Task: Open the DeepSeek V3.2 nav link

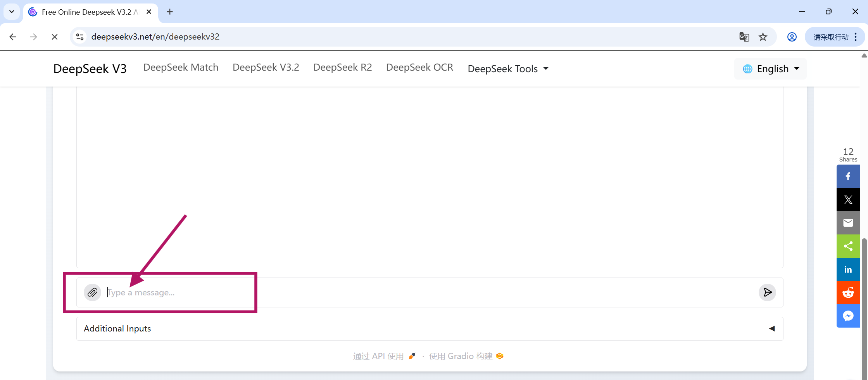Action: 266,67
